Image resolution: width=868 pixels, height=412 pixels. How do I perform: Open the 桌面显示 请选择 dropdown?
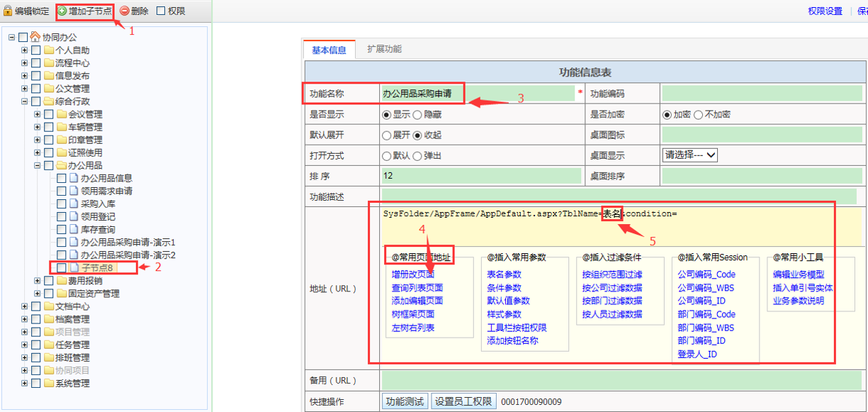(690, 155)
